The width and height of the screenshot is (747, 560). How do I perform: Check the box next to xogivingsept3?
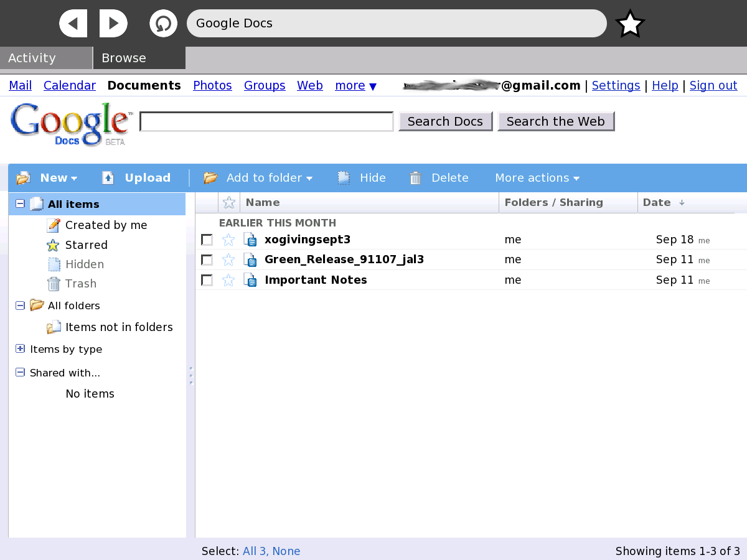[207, 240]
